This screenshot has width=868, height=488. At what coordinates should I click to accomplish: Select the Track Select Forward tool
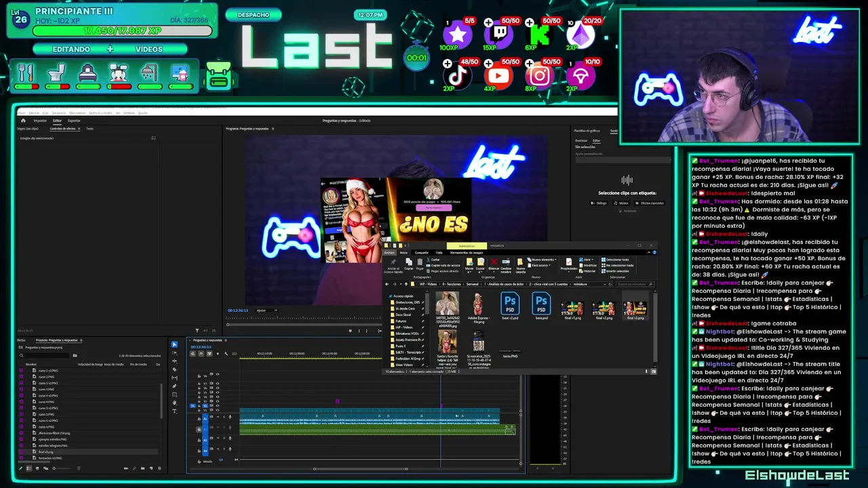coord(174,353)
